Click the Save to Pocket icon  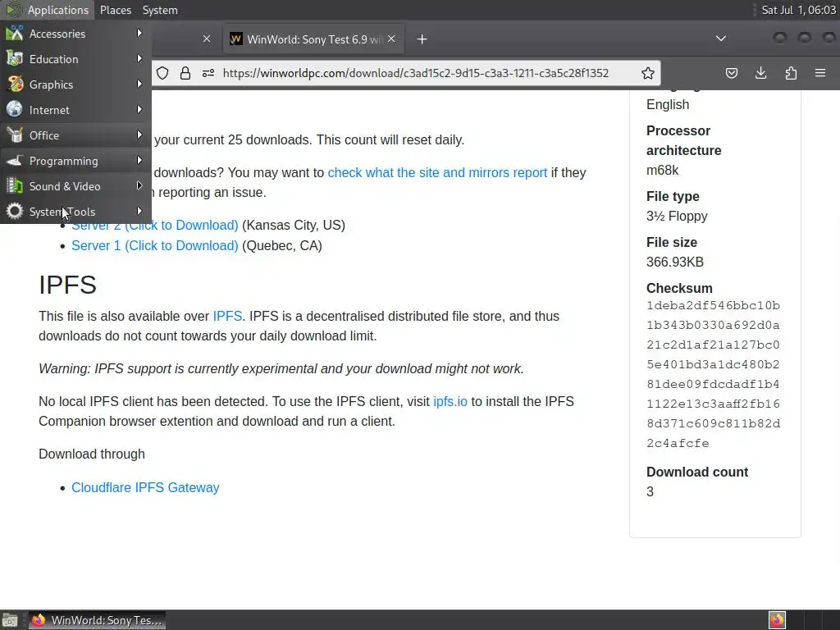[x=731, y=73]
